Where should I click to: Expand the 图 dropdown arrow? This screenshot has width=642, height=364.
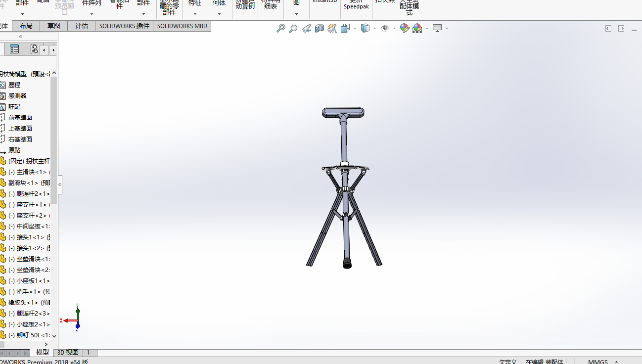(296, 14)
